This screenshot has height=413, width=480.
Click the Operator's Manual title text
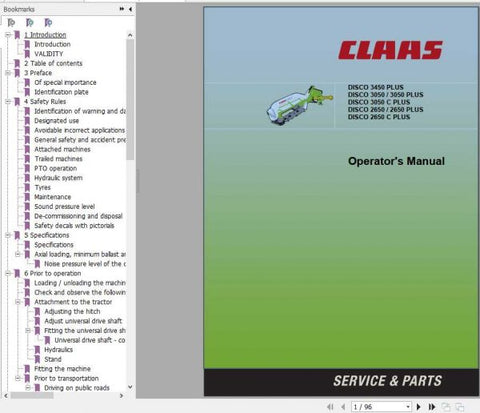396,161
